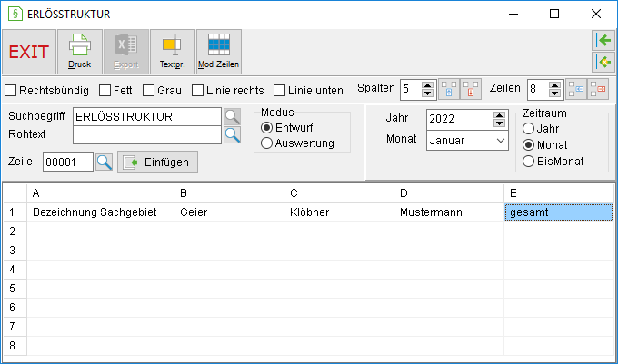Click the blue insert-column icon beside Spalten
This screenshot has height=364, width=618.
449,89
